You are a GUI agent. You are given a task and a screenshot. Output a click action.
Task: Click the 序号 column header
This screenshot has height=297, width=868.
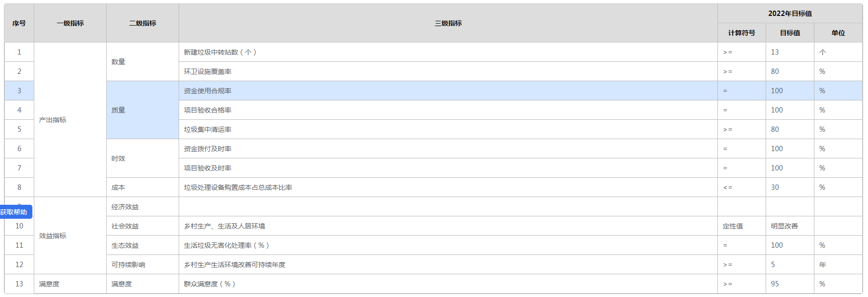tap(19, 23)
